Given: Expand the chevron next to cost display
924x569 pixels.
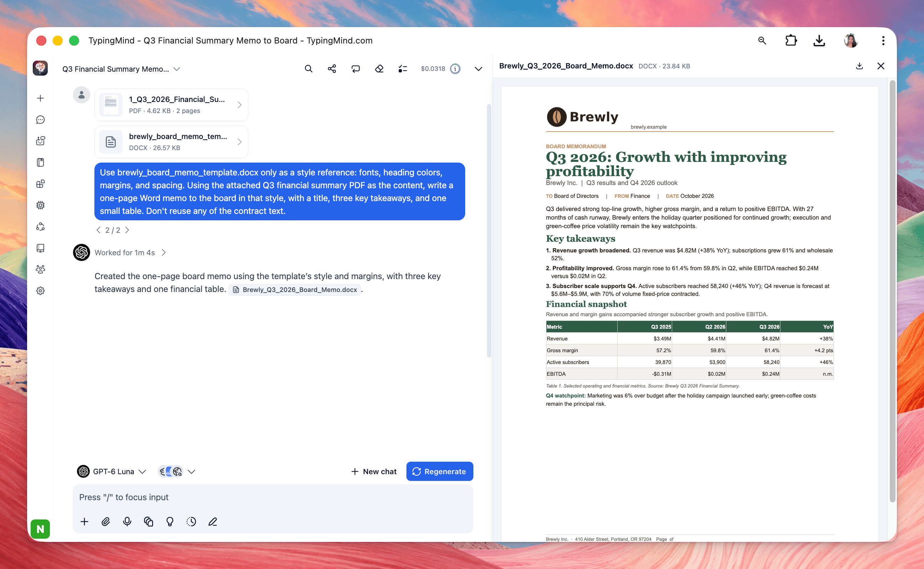Looking at the screenshot, I should point(478,69).
